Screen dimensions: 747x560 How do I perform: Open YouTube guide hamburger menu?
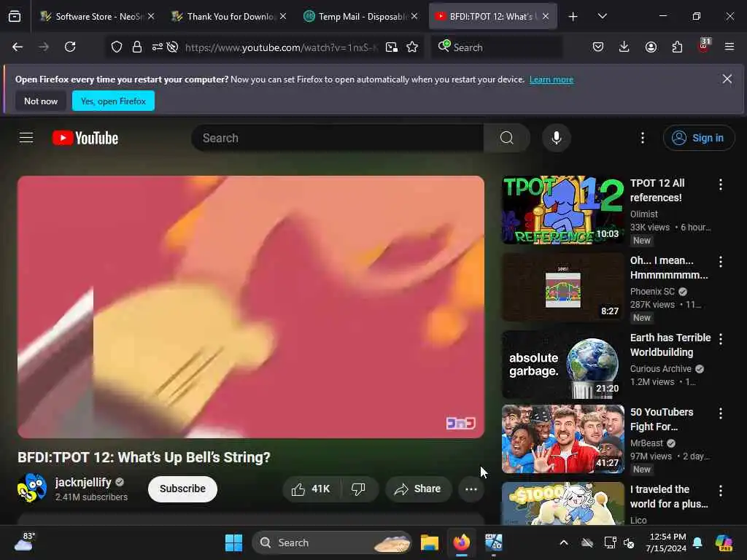[x=26, y=138]
